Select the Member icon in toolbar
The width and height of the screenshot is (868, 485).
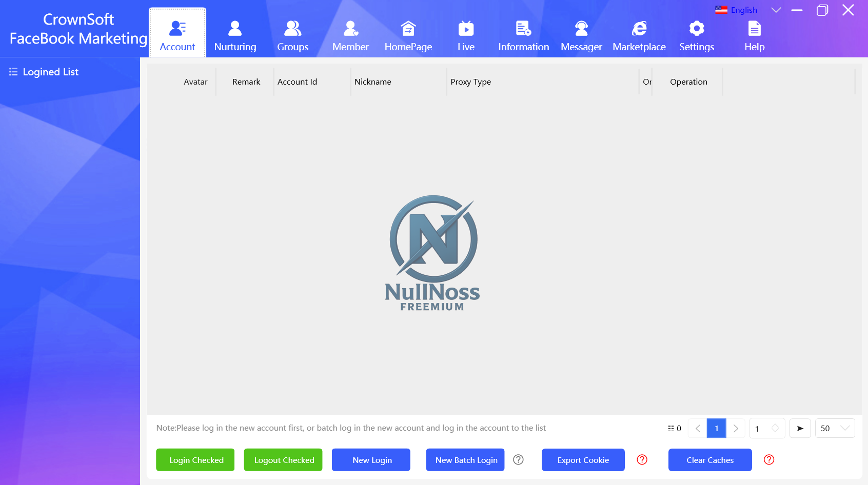coord(350,29)
